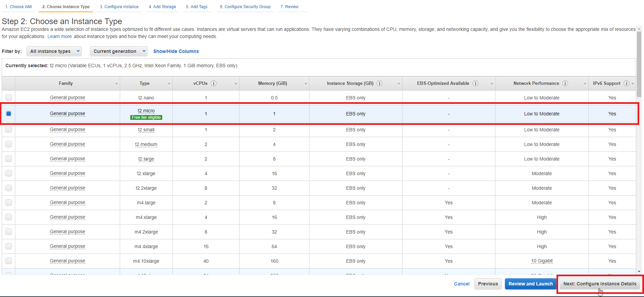Select the t2.nano instance checkbox

tap(9, 97)
